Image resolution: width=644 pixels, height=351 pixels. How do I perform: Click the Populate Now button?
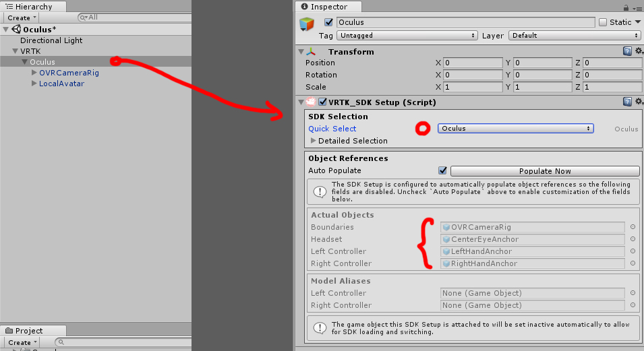click(x=545, y=170)
